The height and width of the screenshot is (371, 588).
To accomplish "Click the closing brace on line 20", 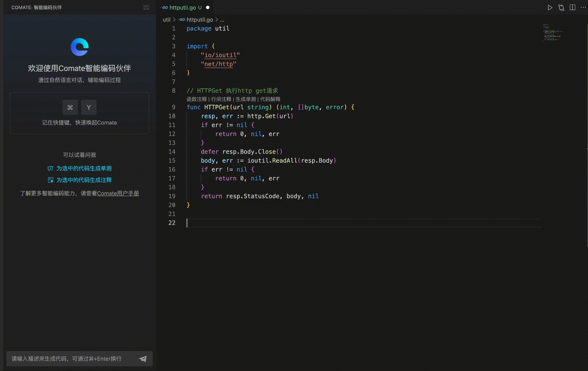I will pyautogui.click(x=188, y=205).
